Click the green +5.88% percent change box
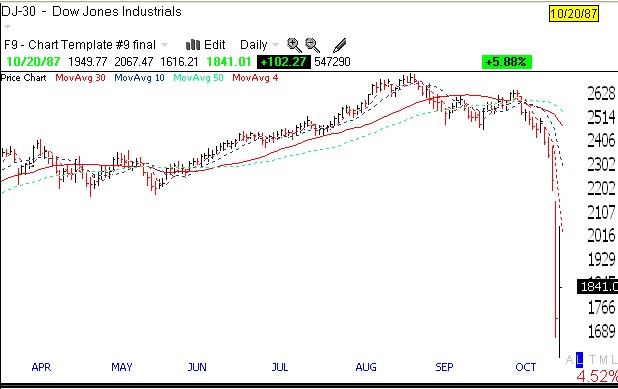The image size is (618, 389). pos(506,62)
